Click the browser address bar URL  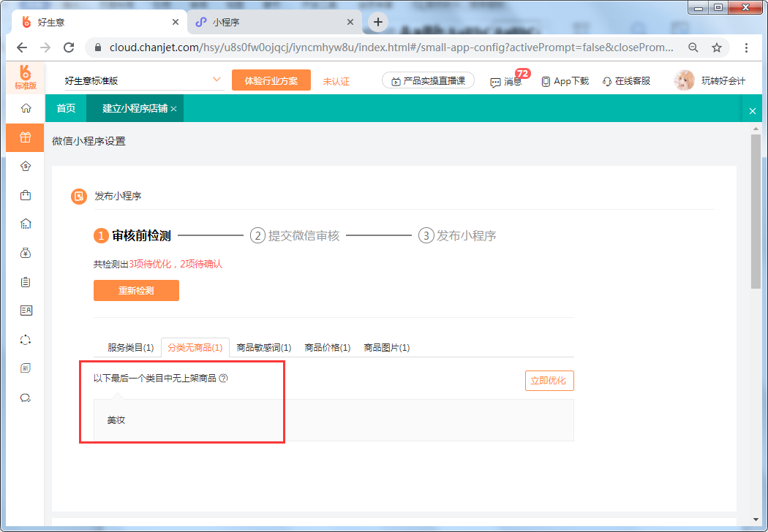click(x=391, y=47)
